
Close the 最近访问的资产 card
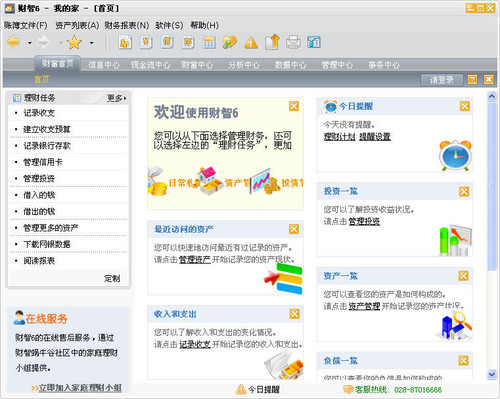[x=294, y=229]
